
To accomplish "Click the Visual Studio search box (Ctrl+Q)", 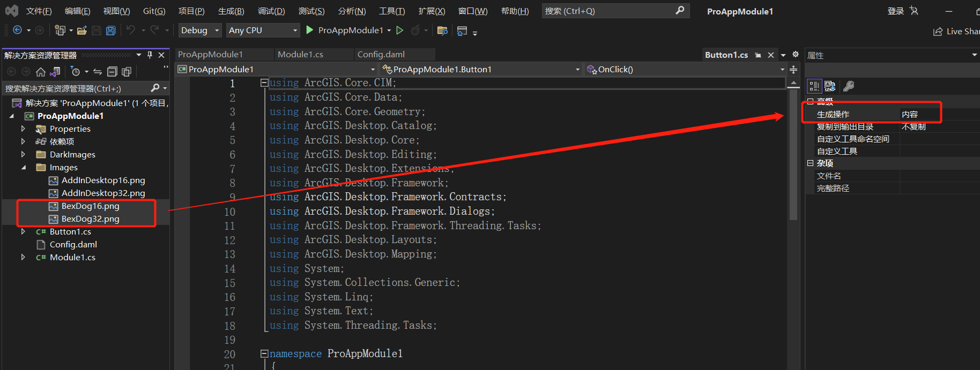I will [615, 11].
